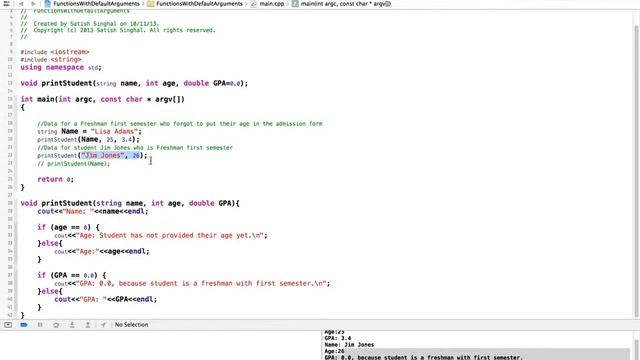Screen dimensions: 640x360
Task: Click the console output line Name: Jim Jones
Action: pos(349,345)
